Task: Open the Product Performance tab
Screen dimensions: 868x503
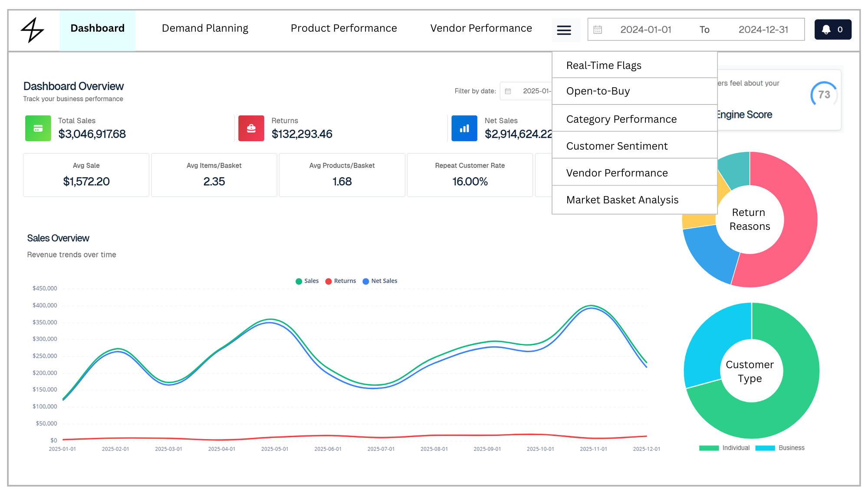Action: coord(344,28)
